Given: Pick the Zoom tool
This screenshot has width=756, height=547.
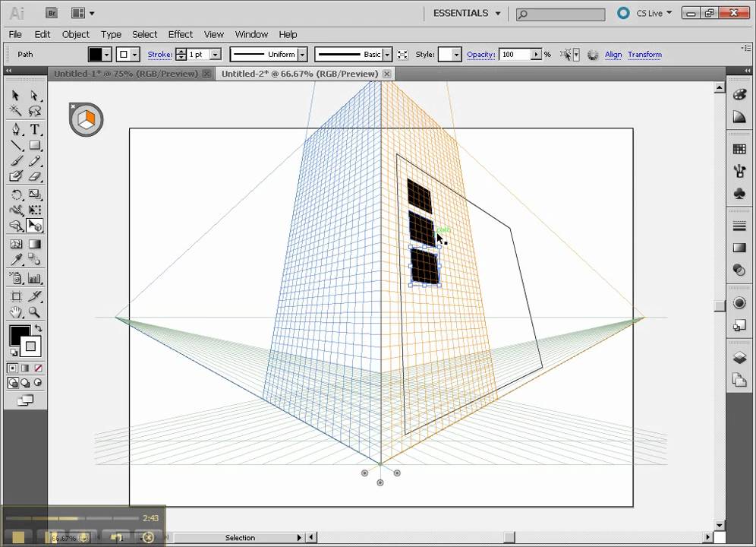Looking at the screenshot, I should (x=35, y=311).
